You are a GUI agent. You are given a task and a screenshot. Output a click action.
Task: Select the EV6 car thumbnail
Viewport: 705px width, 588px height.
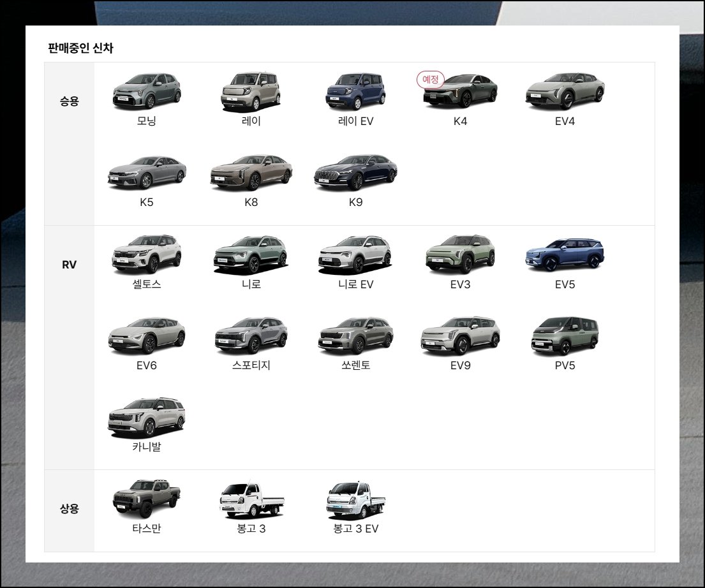[x=147, y=336]
